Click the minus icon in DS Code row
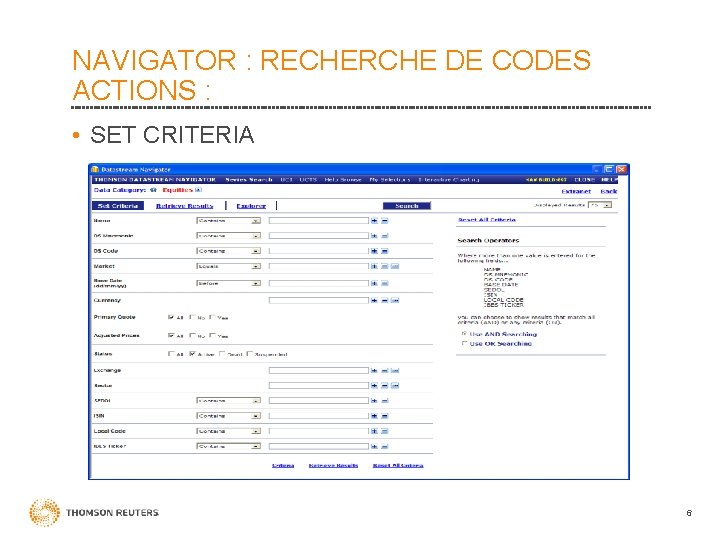This screenshot has height=540, width=720. pos(385,251)
